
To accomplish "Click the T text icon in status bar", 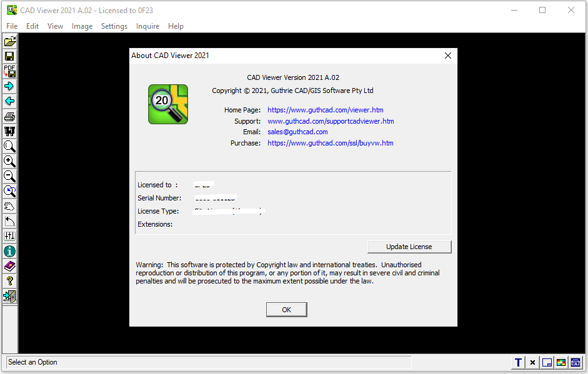I will (518, 362).
